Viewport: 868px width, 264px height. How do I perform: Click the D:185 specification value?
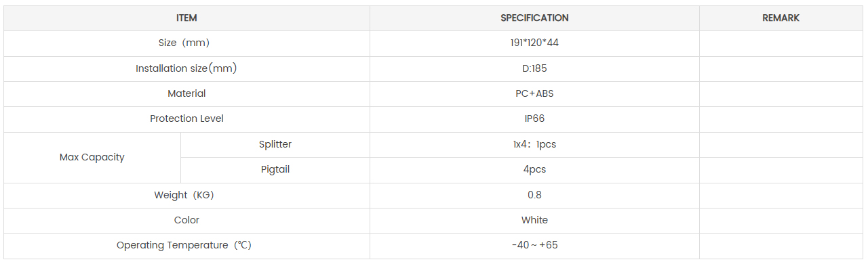534,68
